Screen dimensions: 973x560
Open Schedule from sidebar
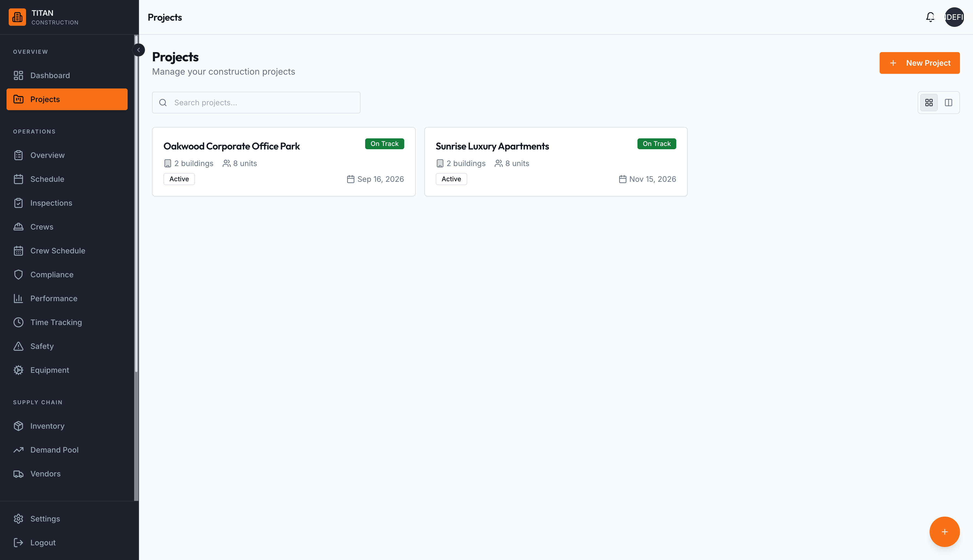(67, 179)
